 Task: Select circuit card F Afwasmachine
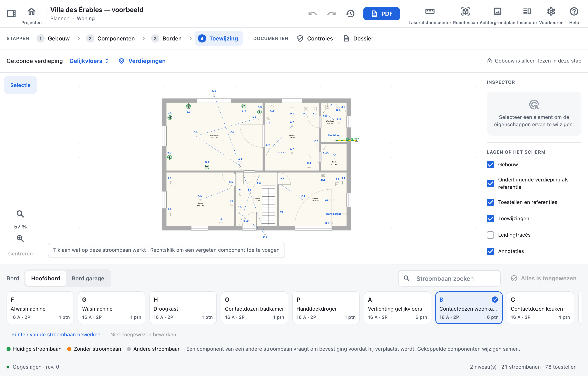point(40,308)
